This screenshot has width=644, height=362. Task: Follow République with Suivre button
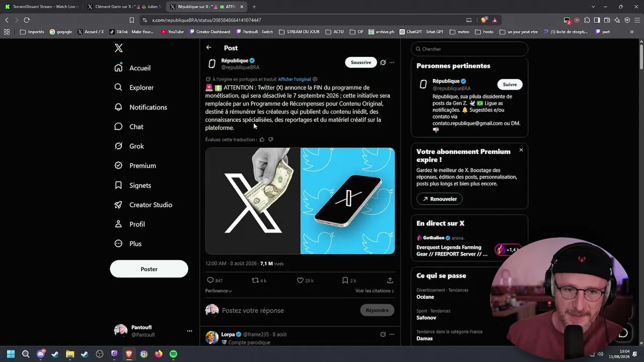coord(510,84)
